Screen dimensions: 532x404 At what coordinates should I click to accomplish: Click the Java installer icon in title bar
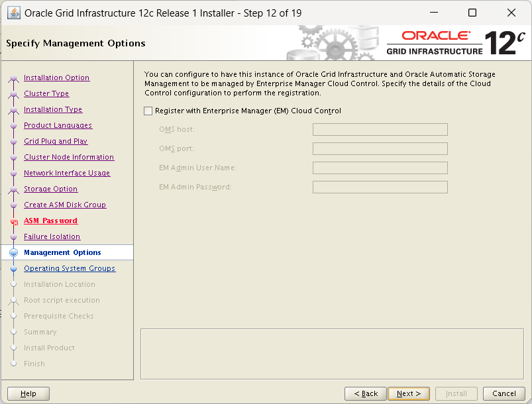pyautogui.click(x=14, y=13)
